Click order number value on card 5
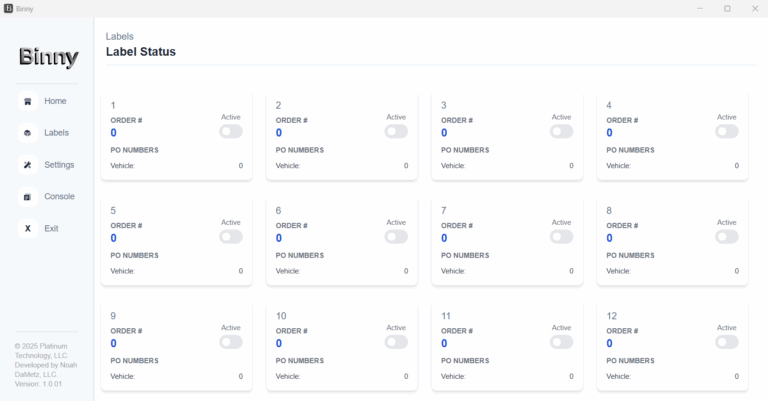Screen dimensions: 768x401 point(114,238)
